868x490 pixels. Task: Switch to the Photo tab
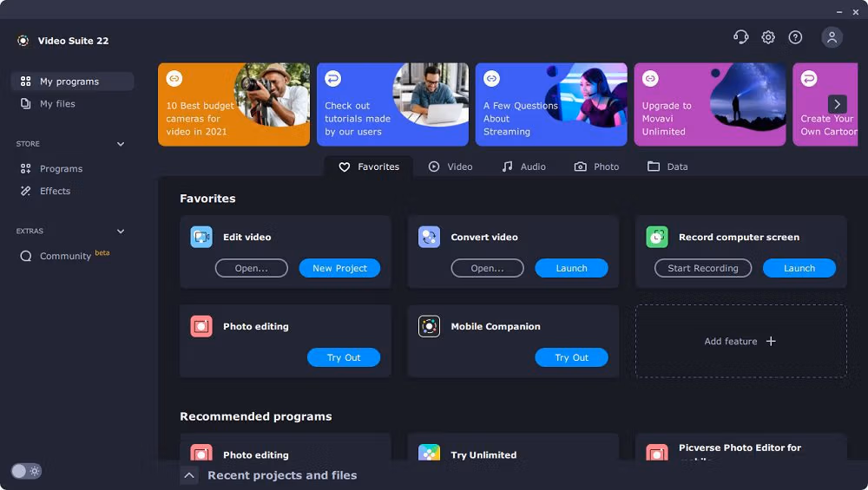click(597, 167)
